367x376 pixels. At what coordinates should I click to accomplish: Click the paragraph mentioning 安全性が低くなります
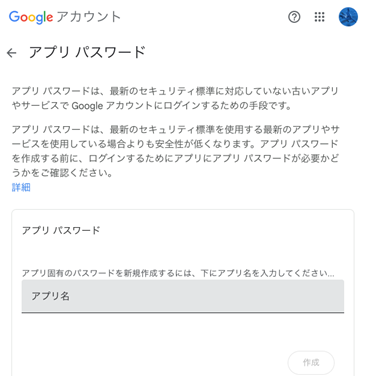(175, 151)
